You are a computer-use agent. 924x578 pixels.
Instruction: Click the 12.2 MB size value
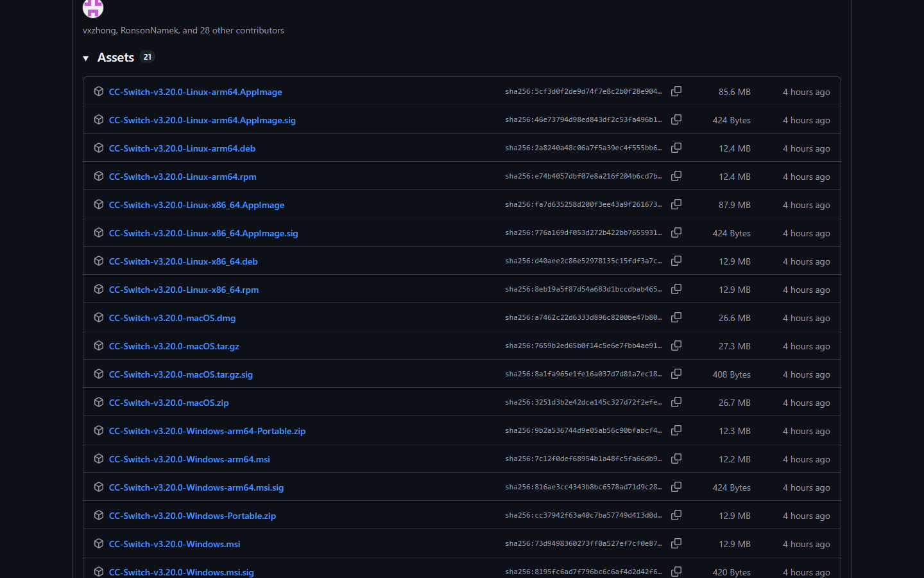(735, 459)
